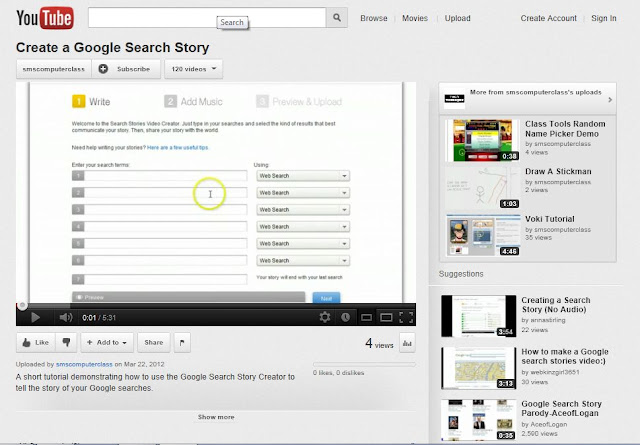Click the smscomputerclass channel avatar icon

click(454, 98)
